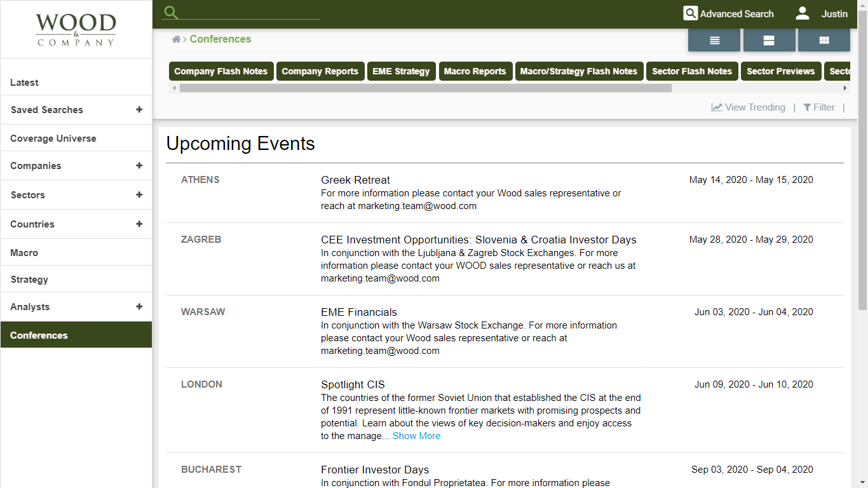Open the Latest section in sidebar
The image size is (868, 488).
[24, 82]
